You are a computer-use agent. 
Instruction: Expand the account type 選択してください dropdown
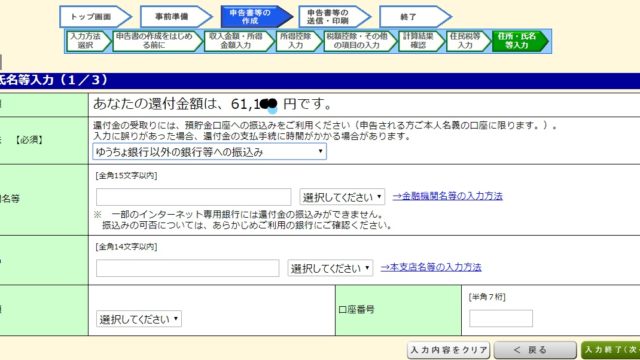coord(139,319)
